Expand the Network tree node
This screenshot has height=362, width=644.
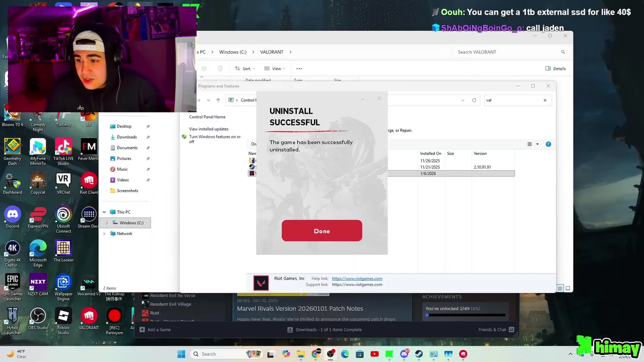pos(104,233)
